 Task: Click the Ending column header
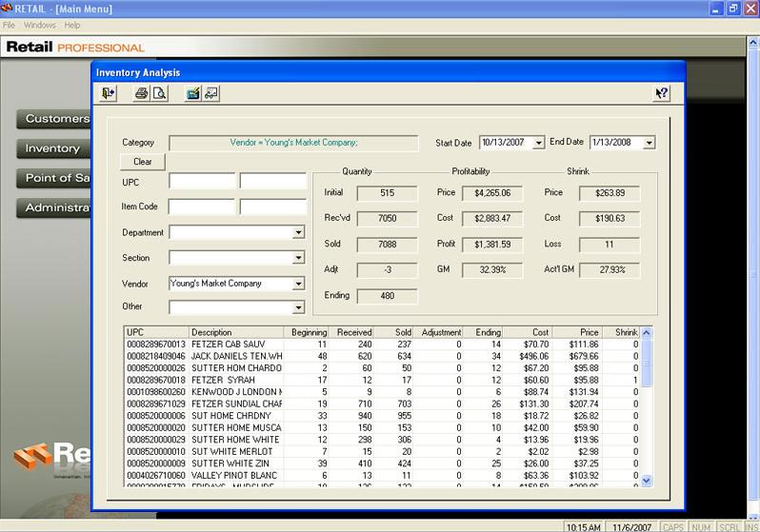(x=483, y=332)
